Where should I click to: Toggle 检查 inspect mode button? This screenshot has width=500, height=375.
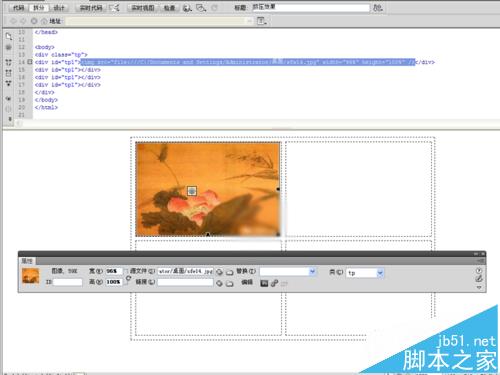click(x=169, y=8)
